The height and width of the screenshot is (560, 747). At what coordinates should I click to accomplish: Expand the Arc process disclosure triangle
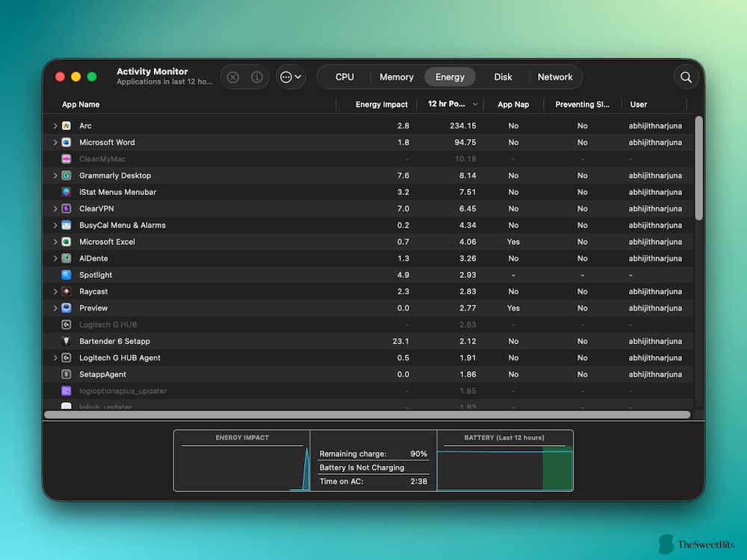click(55, 126)
